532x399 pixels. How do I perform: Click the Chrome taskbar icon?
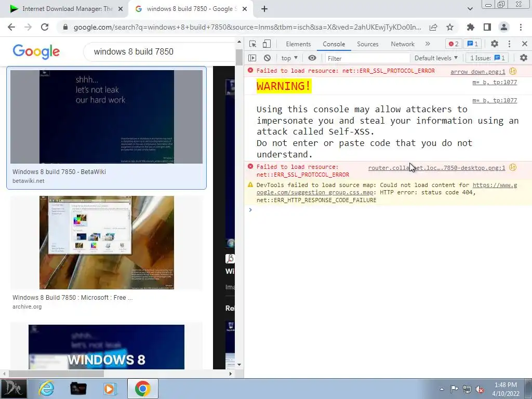pos(142,389)
